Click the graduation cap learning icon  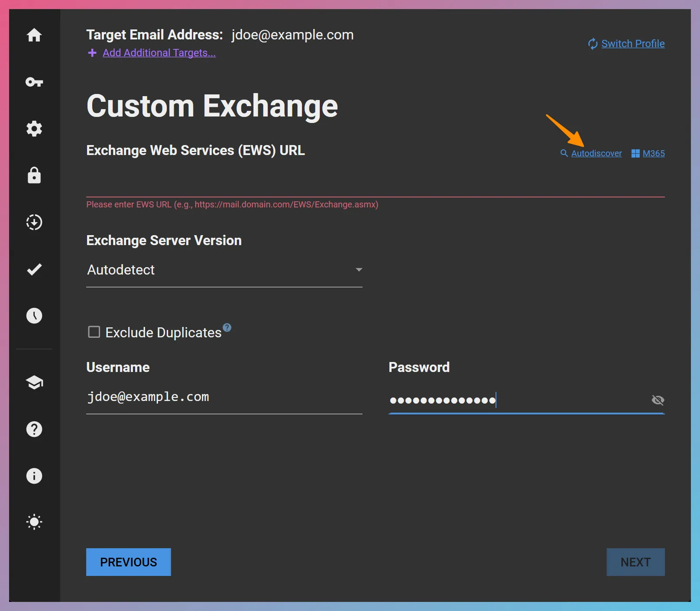tap(34, 383)
